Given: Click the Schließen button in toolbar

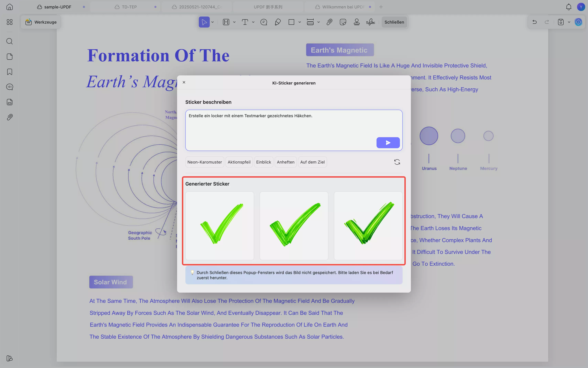Looking at the screenshot, I should pos(394,22).
